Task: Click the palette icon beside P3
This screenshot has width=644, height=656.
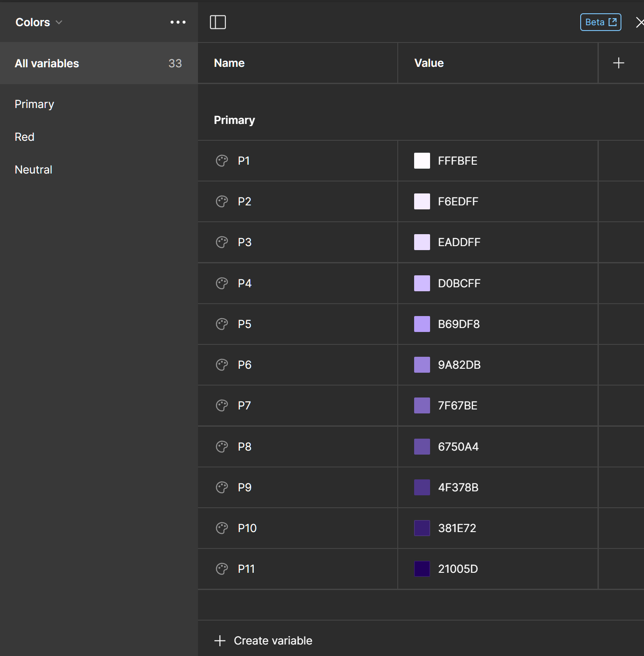Action: pos(222,242)
